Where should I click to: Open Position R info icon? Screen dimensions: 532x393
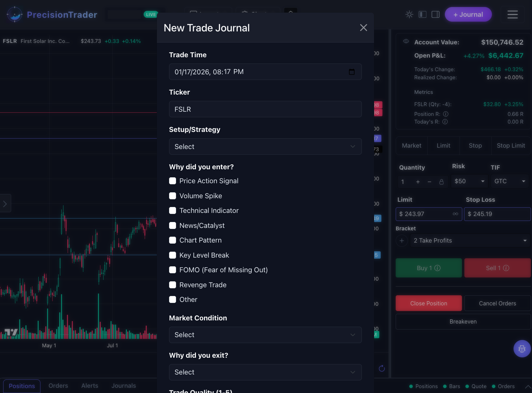446,114
